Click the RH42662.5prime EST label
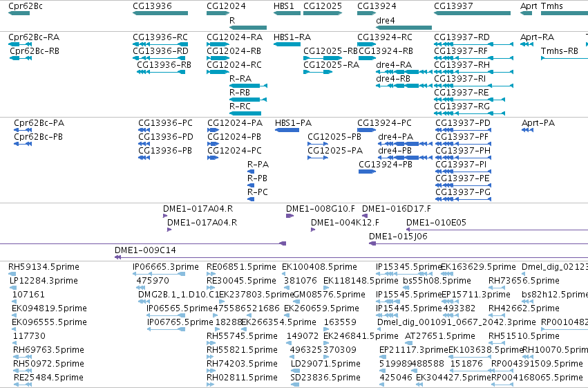Screen dimensions: 588x388 [x=524, y=308]
